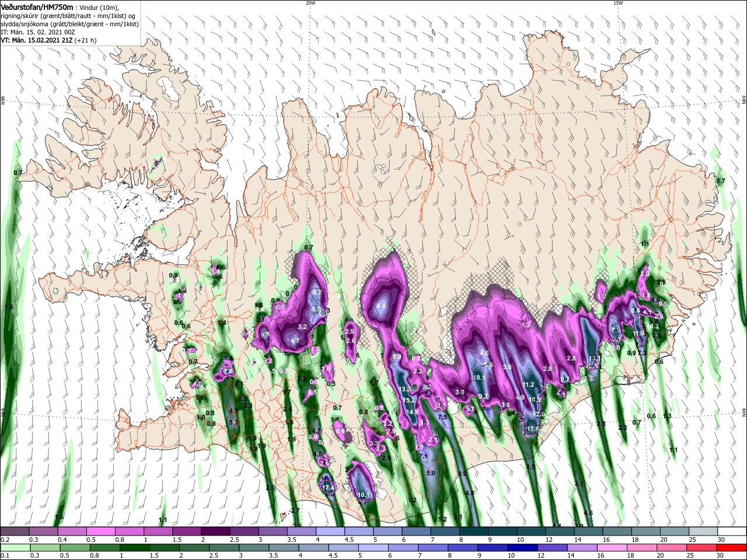Click the 6.2 precipitation value on the map

click(317, 292)
